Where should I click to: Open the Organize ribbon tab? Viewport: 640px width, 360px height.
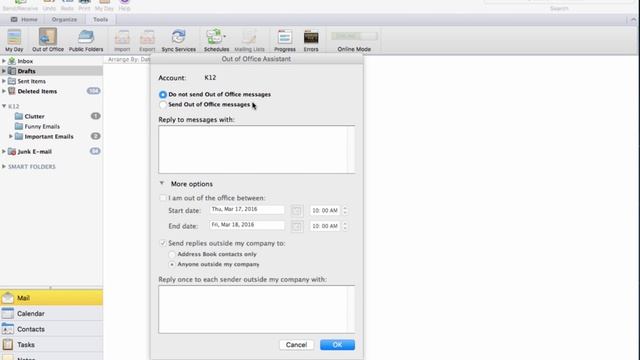64,20
